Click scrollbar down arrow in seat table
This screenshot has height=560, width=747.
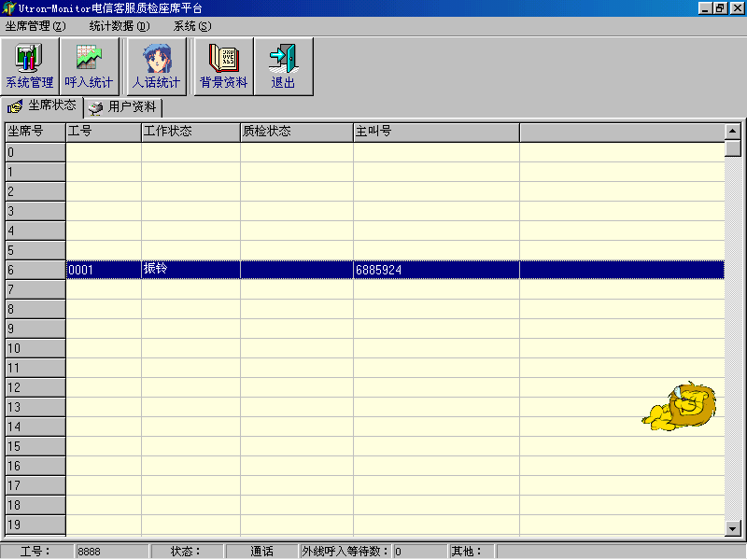click(733, 529)
